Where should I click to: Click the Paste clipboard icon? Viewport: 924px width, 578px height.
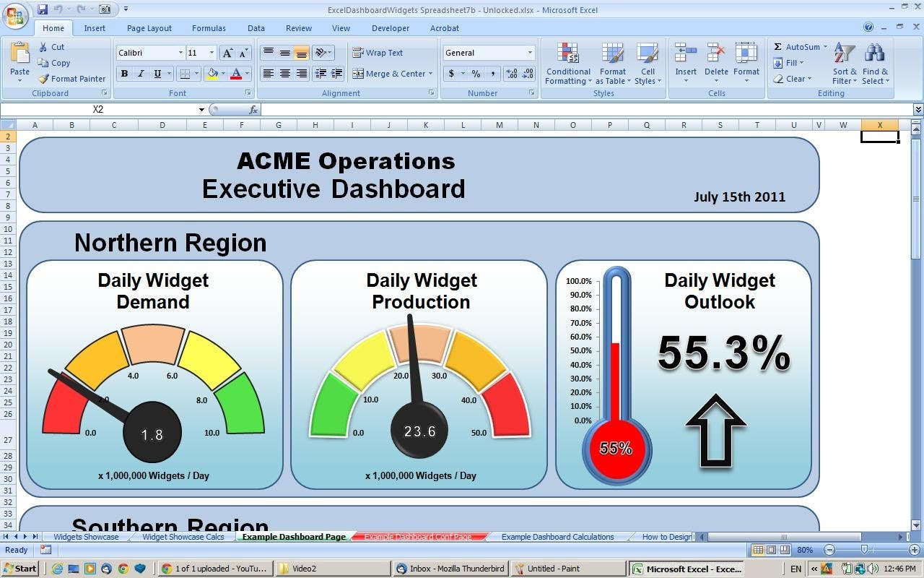pyautogui.click(x=20, y=53)
